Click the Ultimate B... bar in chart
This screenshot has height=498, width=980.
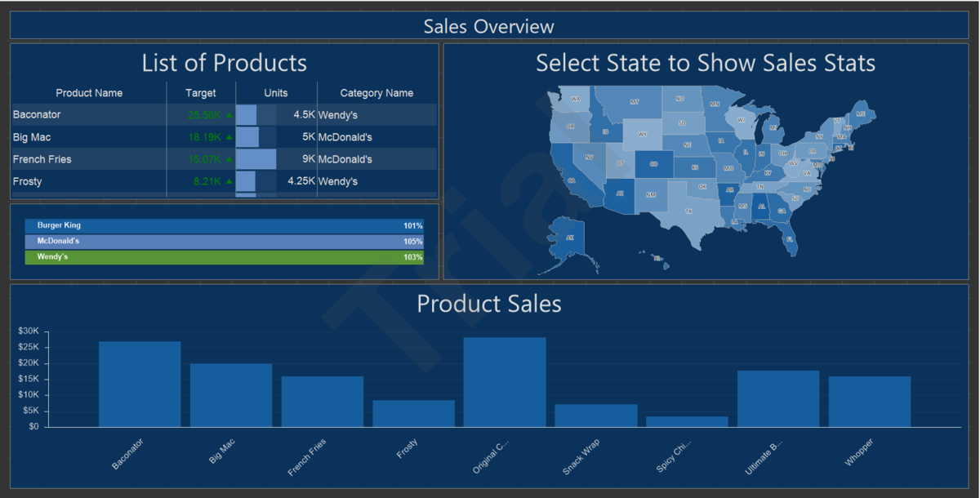point(778,398)
